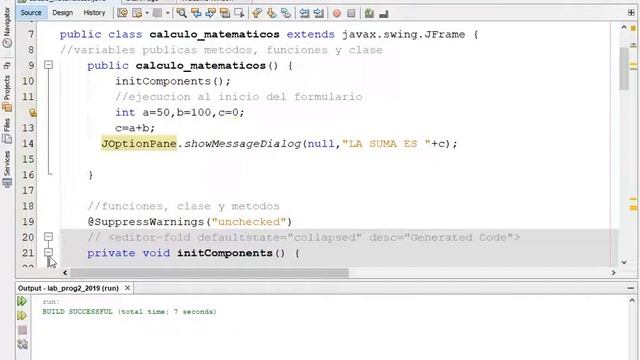The width and height of the screenshot is (640, 360).
Task: Click the Last Edit toolbar icon
Action: point(122,13)
